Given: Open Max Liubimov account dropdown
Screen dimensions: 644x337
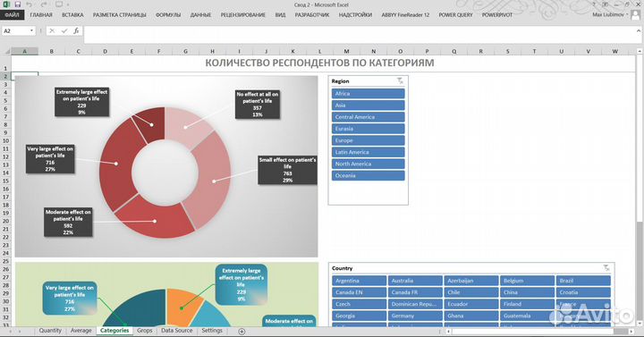Looking at the screenshot, I should click(628, 15).
